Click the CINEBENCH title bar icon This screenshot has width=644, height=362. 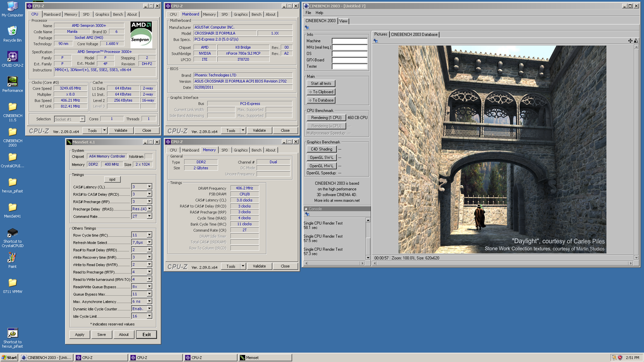[x=306, y=6]
